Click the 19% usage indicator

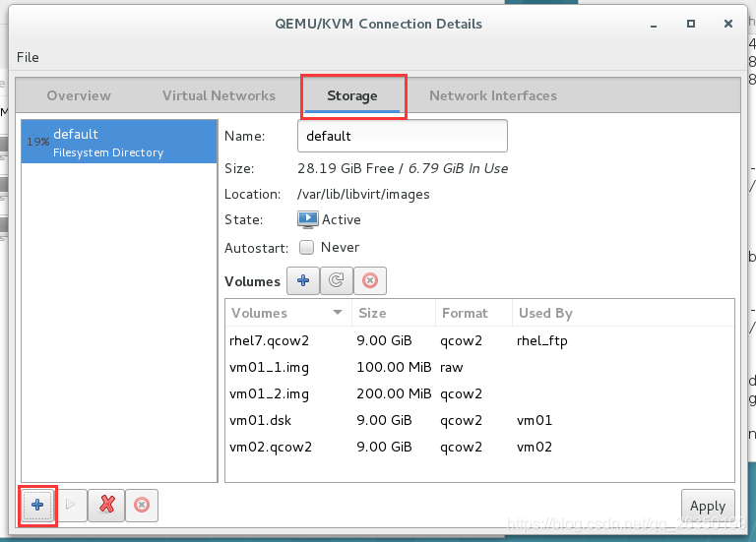[37, 142]
